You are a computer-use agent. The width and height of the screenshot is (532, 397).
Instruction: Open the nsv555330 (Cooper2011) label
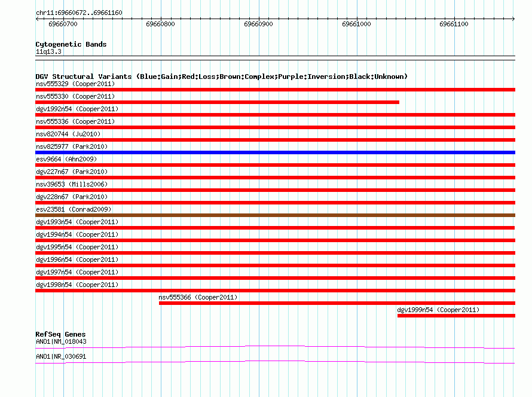(x=75, y=96)
